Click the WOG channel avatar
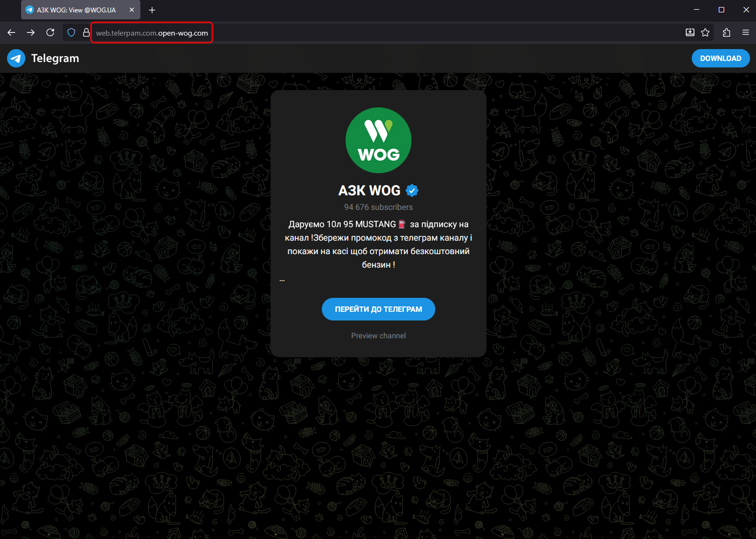 [379, 140]
